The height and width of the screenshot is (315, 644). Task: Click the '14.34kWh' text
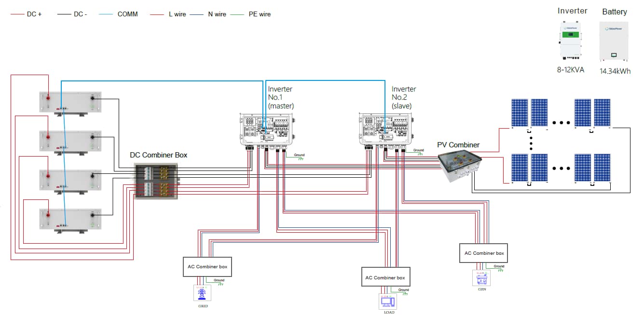tap(615, 71)
